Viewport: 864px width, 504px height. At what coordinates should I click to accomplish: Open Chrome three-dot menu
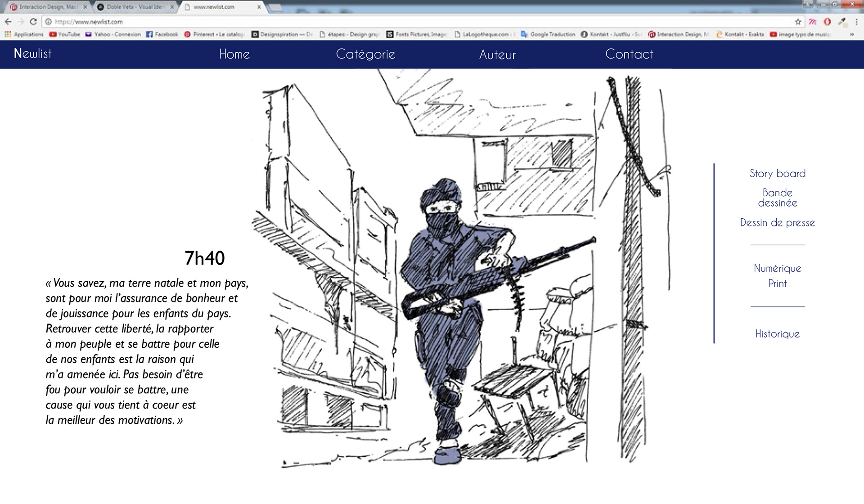click(856, 22)
